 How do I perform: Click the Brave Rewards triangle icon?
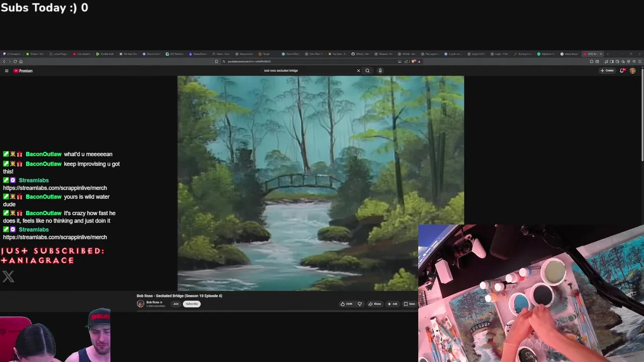[x=419, y=61]
